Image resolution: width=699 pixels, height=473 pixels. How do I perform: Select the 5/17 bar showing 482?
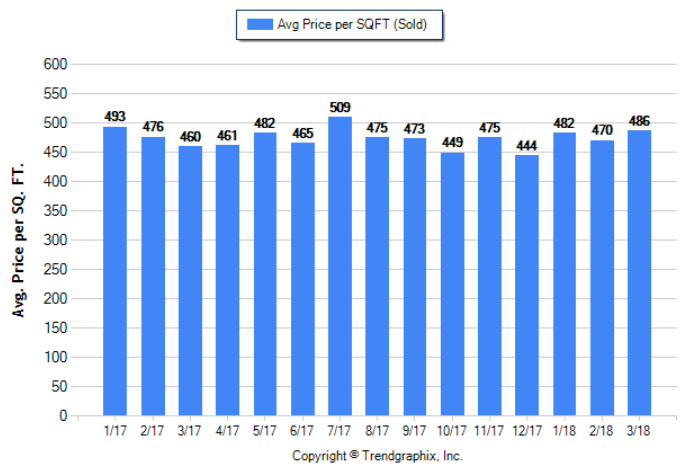point(265,273)
